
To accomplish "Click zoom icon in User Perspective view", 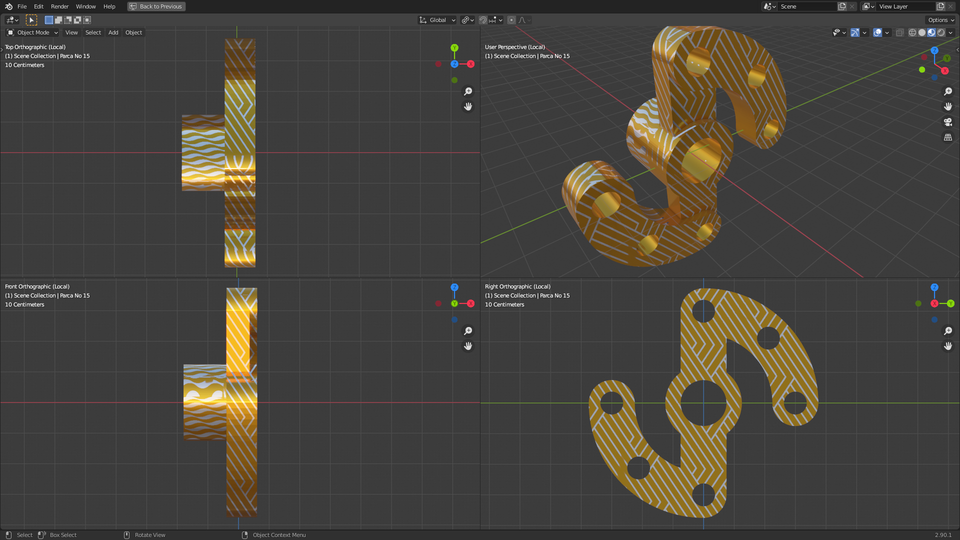I will tap(948, 91).
